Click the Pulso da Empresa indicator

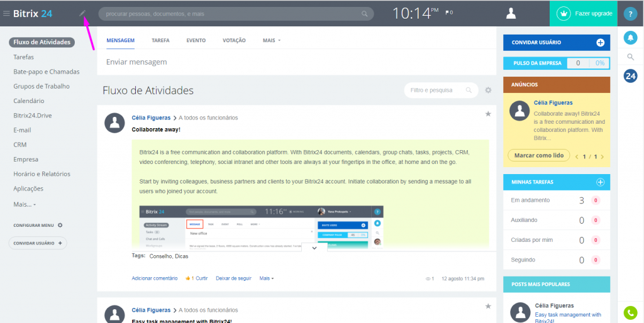(x=557, y=63)
